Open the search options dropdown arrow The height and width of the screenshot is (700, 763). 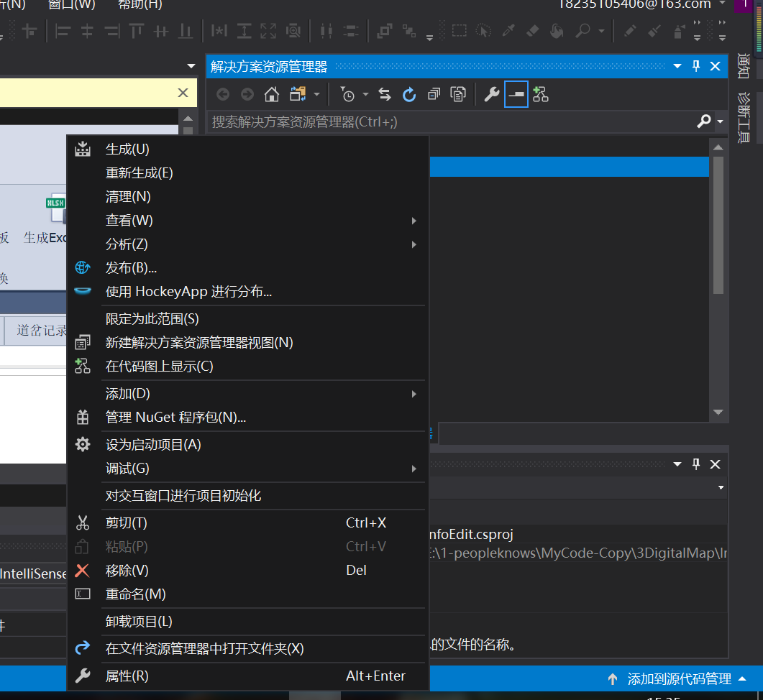720,121
